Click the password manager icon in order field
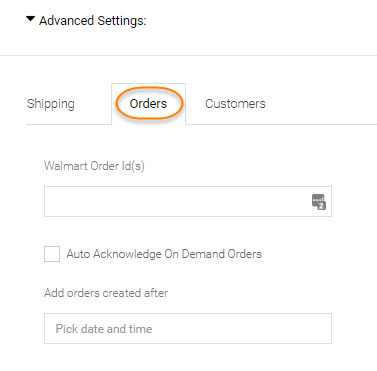The image size is (377, 371). [x=319, y=202]
